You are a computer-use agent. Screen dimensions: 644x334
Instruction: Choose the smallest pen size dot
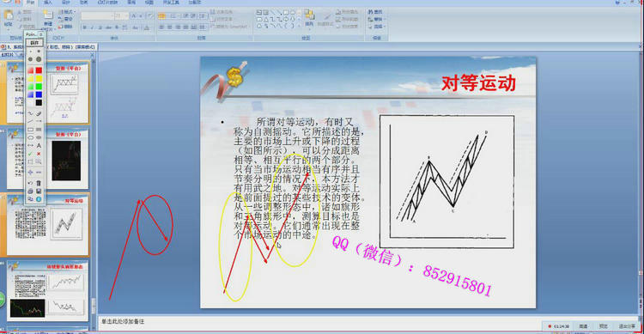[x=30, y=52]
